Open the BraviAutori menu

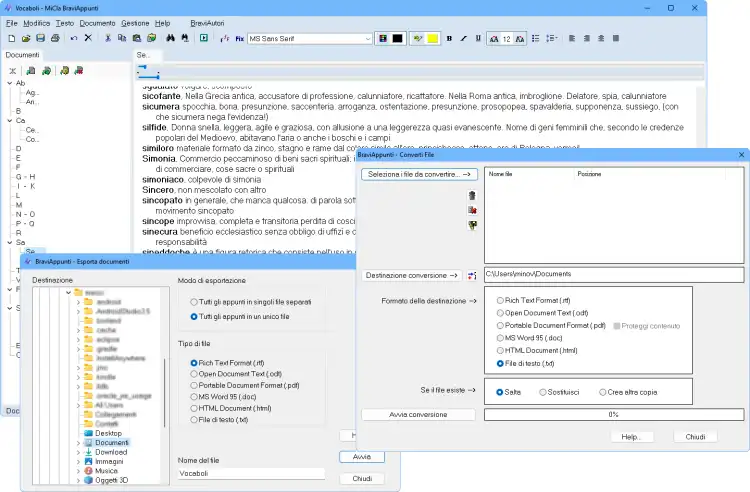point(207,23)
